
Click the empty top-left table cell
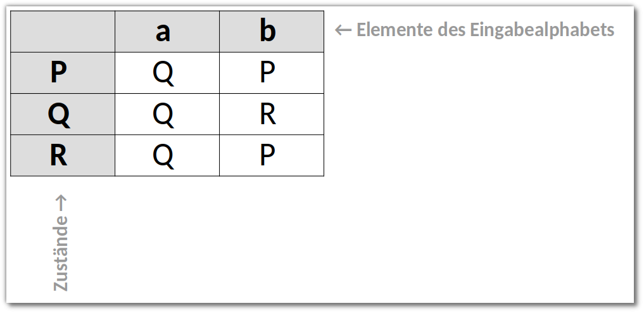coord(63,32)
